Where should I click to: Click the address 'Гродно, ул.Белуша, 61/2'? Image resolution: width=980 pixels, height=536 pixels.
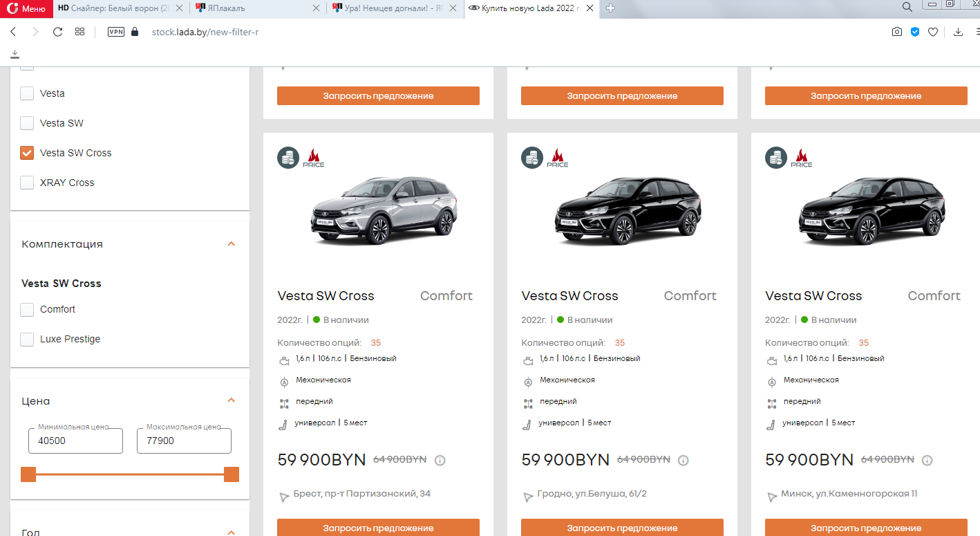592,494
